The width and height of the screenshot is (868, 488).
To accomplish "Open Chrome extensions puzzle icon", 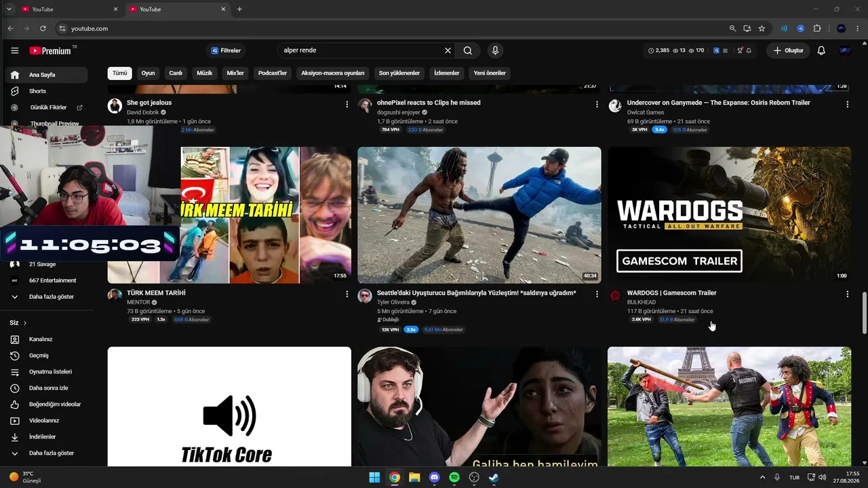I will pyautogui.click(x=816, y=28).
